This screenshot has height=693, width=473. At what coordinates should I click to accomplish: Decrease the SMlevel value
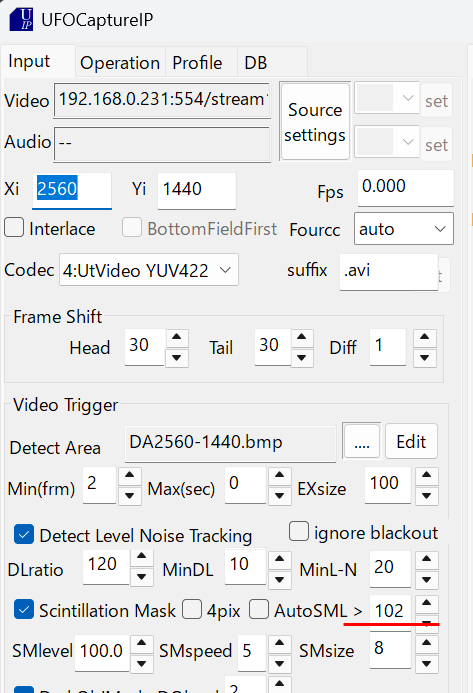click(141, 663)
